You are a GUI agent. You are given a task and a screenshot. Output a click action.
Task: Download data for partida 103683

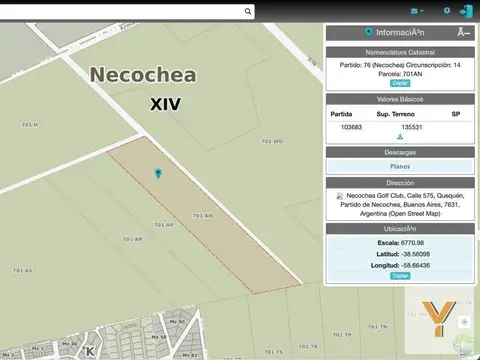click(400, 137)
